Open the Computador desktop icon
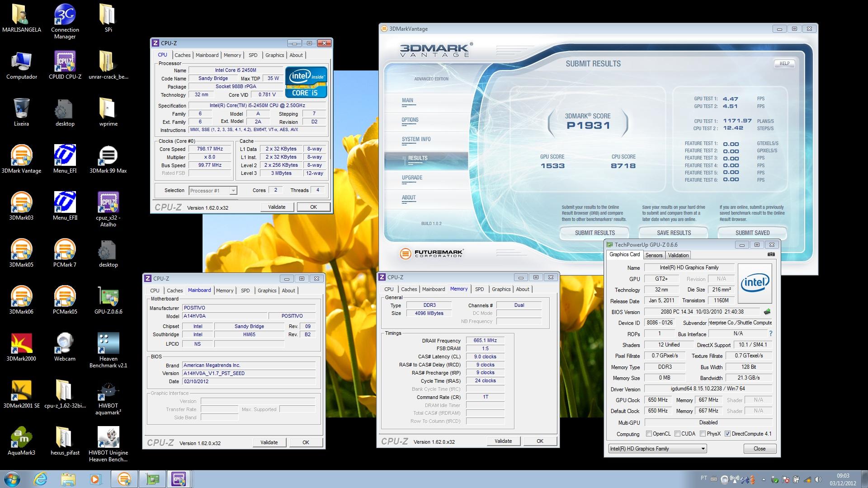 point(21,65)
